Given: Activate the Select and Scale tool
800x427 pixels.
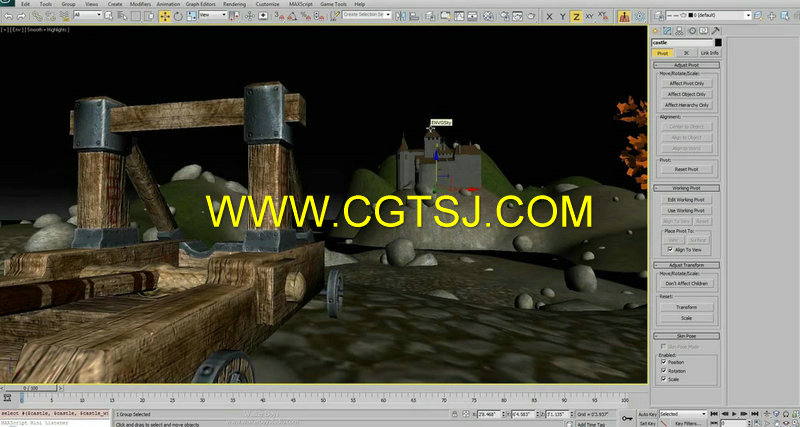Looking at the screenshot, I should point(191,16).
